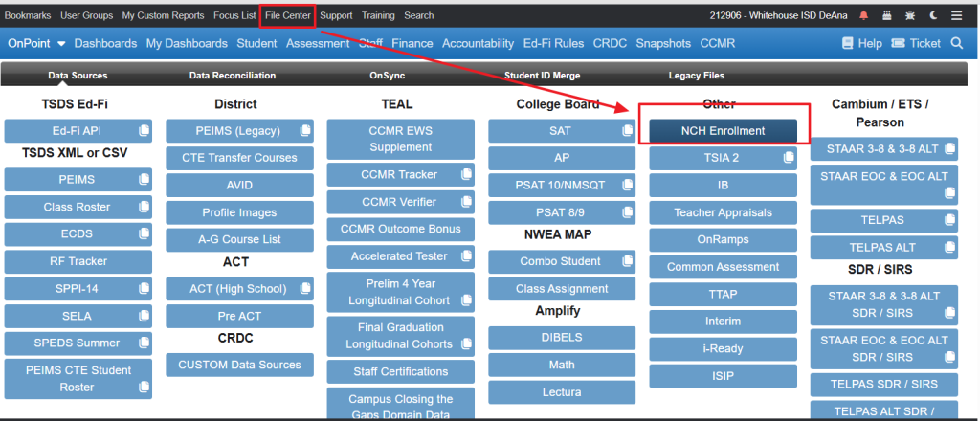The height and width of the screenshot is (421, 980).
Task: Open the File Center menu item
Action: 288,15
